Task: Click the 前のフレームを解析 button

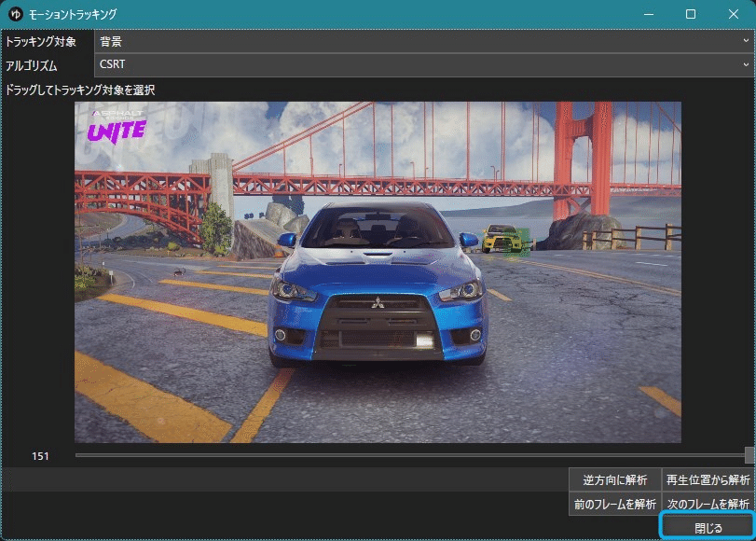Action: click(614, 504)
